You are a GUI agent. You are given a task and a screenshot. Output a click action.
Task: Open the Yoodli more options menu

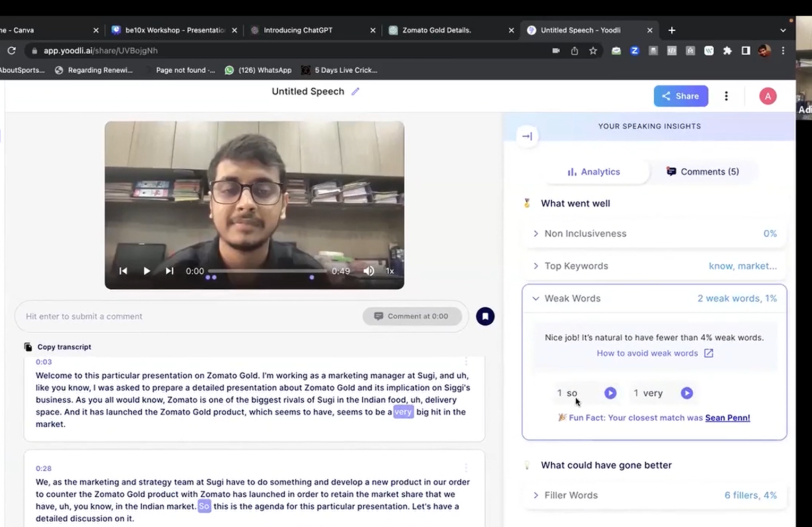click(x=726, y=96)
